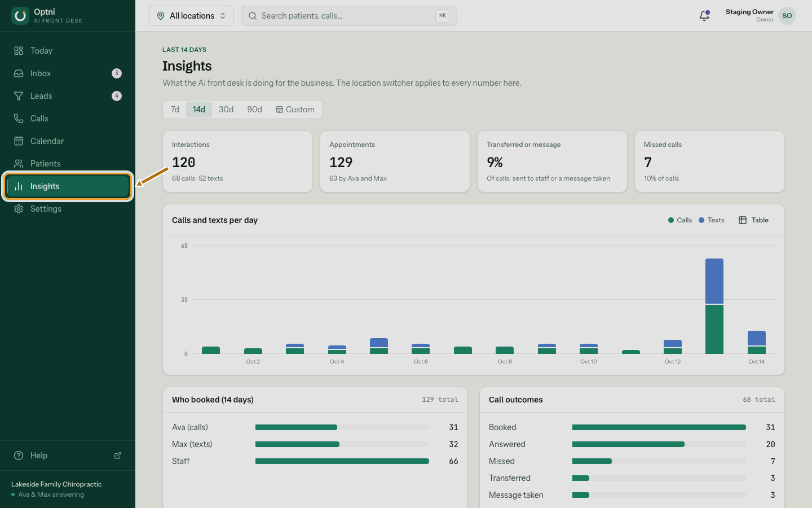The image size is (812, 508).
Task: Click the All locations chevron arrows
Action: pyautogui.click(x=223, y=16)
